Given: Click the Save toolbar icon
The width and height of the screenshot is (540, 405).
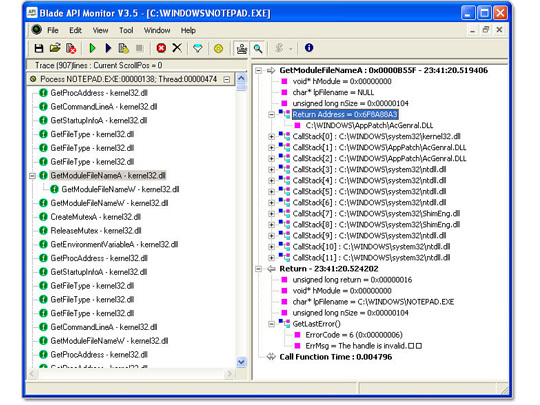Looking at the screenshot, I should (39, 48).
